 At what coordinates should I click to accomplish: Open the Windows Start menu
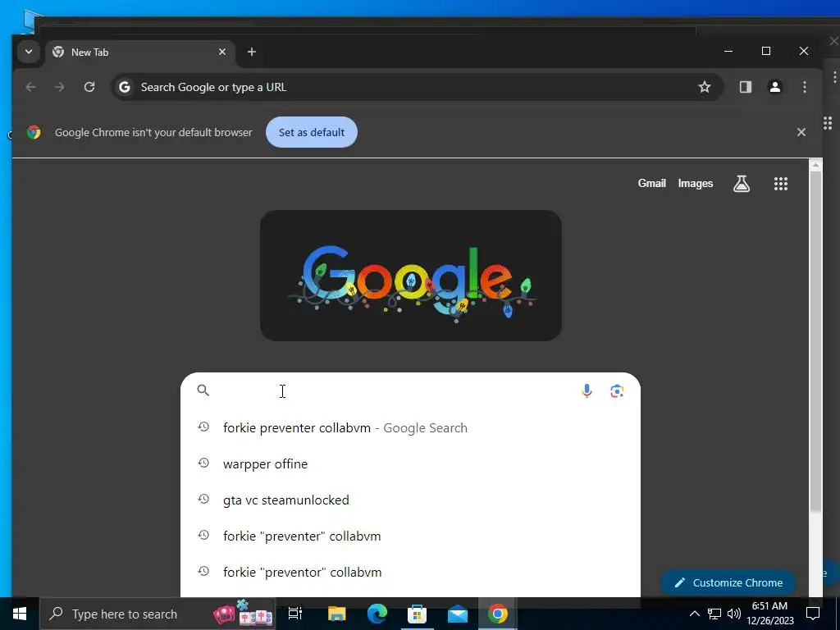point(20,614)
